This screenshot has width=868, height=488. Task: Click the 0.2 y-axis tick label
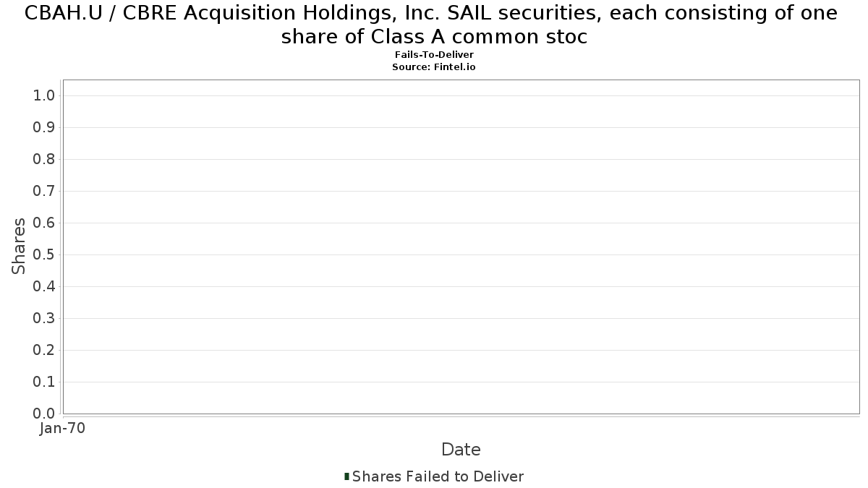[x=44, y=351]
